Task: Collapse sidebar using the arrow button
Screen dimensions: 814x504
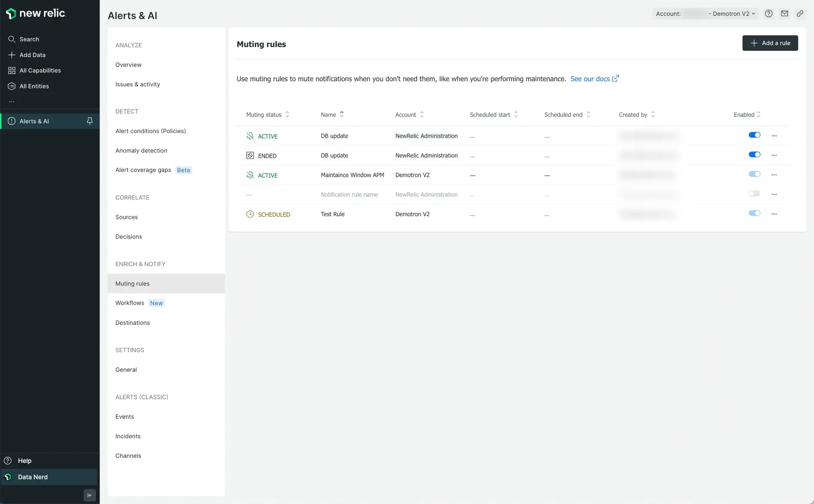Action: click(89, 495)
